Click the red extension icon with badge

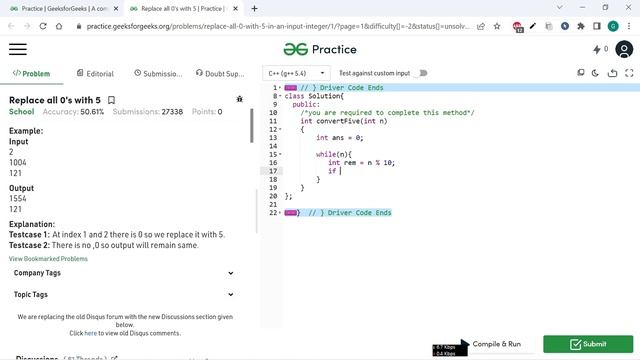(518, 27)
